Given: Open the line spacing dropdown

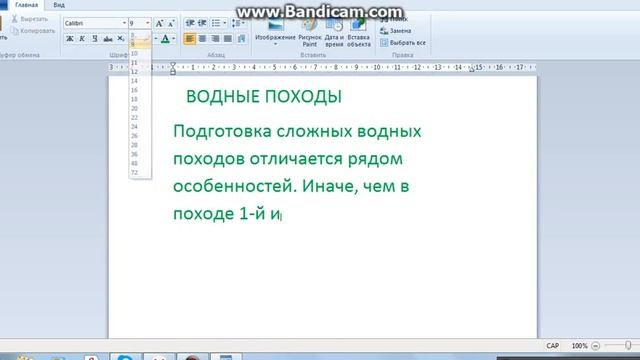Looking at the screenshot, I should [x=238, y=23].
